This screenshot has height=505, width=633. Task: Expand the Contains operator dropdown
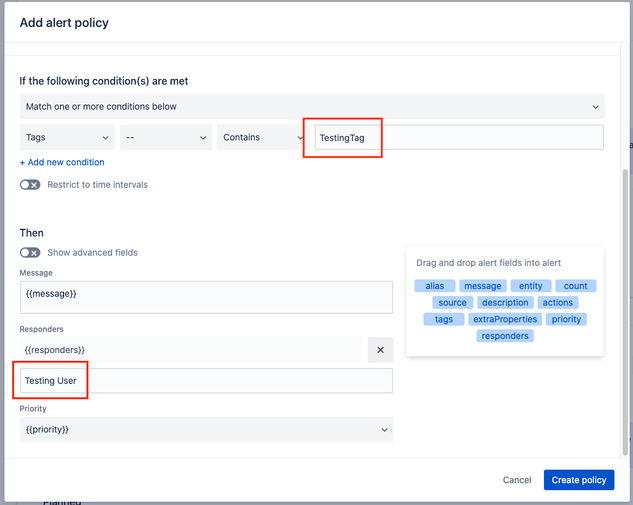(x=256, y=137)
